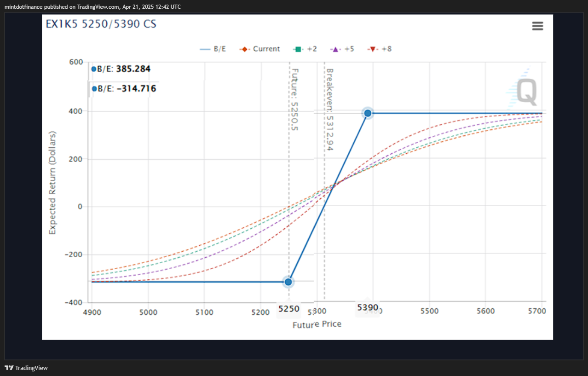Click the Future: 5250.5 line label
The height and width of the screenshot is (376, 588).
[x=295, y=99]
